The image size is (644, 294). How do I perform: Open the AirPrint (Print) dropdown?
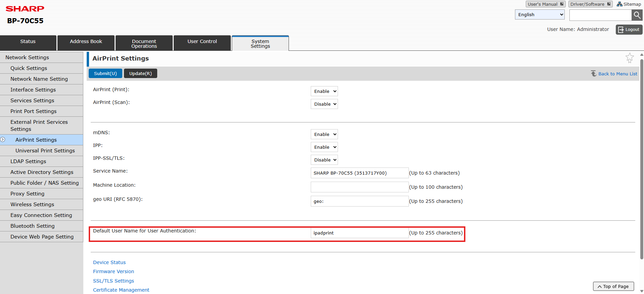pyautogui.click(x=324, y=91)
